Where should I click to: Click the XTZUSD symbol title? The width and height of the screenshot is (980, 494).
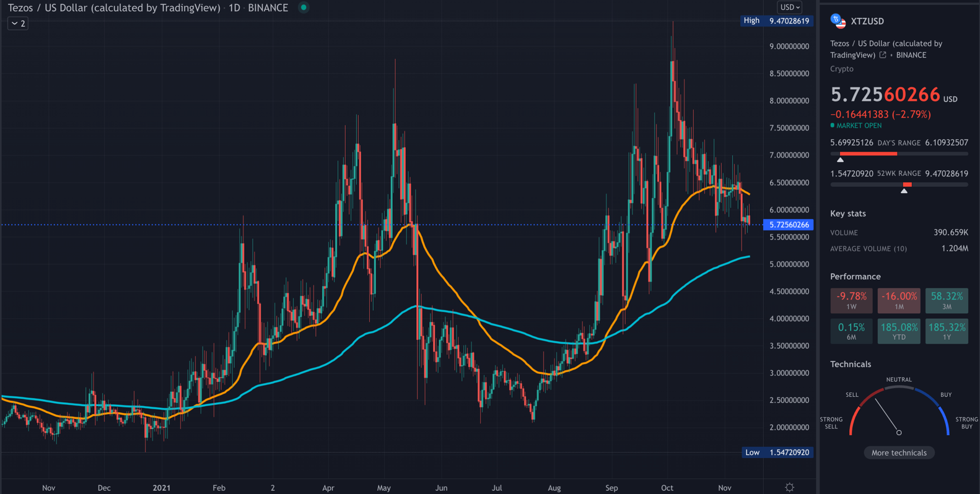867,21
